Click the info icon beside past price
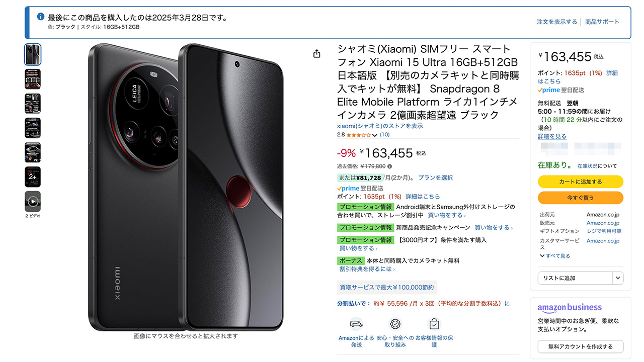 [390, 166]
